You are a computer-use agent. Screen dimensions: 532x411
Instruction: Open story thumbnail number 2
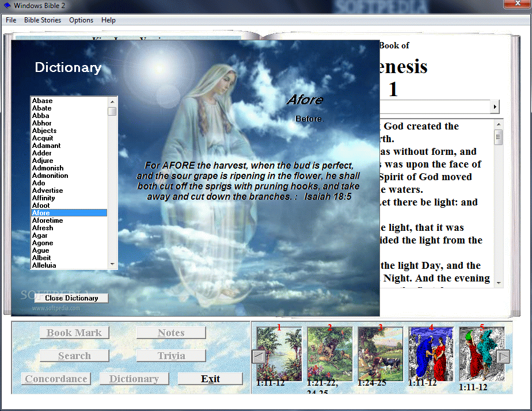click(330, 353)
